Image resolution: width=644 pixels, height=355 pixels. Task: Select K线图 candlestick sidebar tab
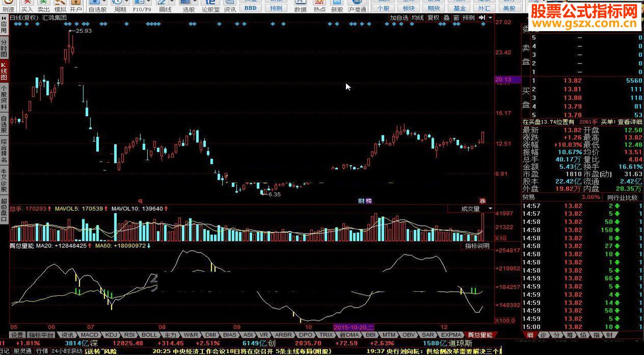click(x=4, y=71)
